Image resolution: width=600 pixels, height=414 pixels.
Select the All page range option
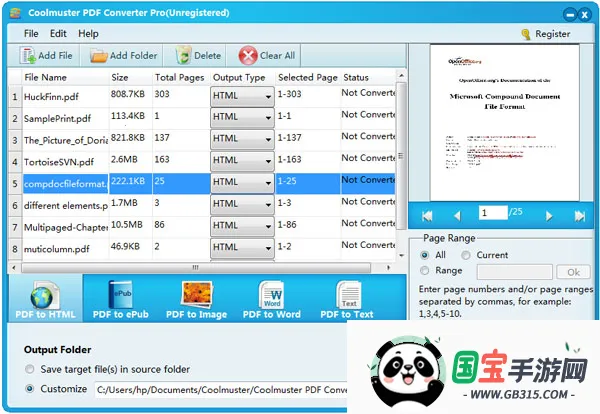tap(427, 255)
